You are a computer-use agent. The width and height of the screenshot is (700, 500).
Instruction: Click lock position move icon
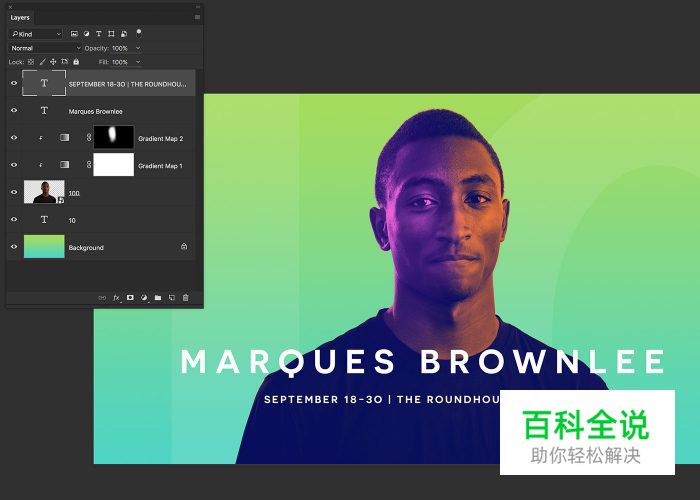coord(54,62)
